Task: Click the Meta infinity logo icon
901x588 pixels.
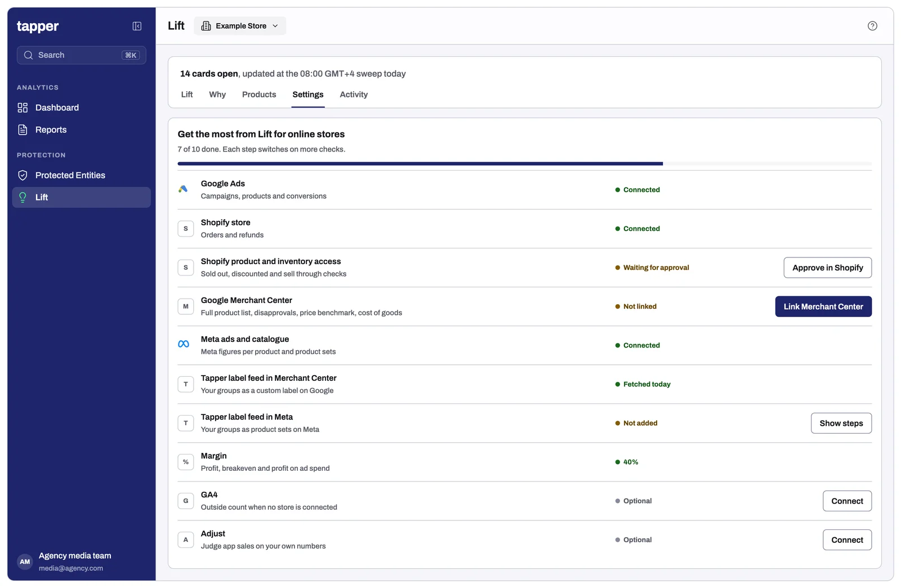Action: [x=184, y=344]
